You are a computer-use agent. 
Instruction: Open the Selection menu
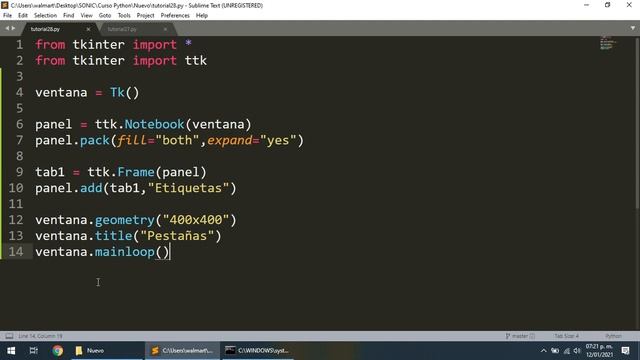pyautogui.click(x=45, y=16)
